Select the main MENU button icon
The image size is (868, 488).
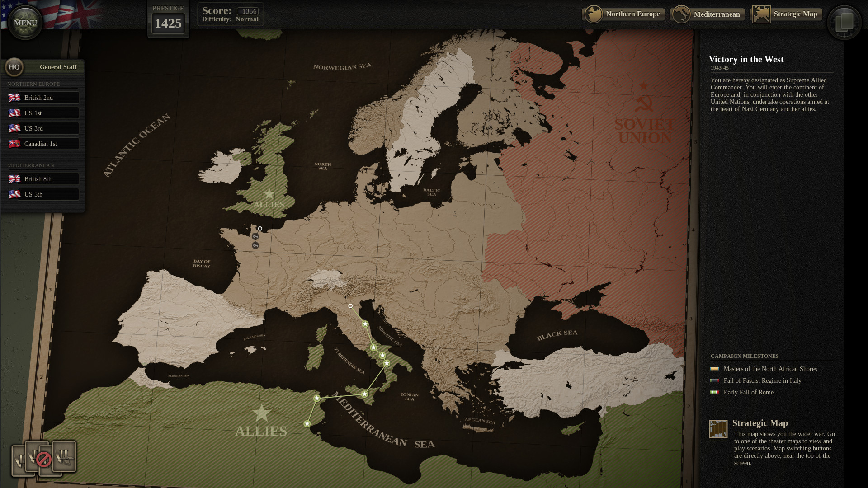click(x=25, y=22)
